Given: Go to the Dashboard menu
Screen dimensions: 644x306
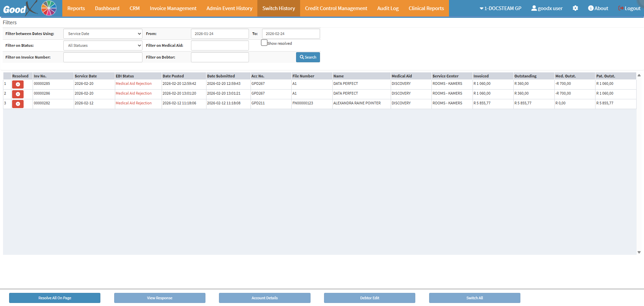Looking at the screenshot, I should click(x=107, y=8).
